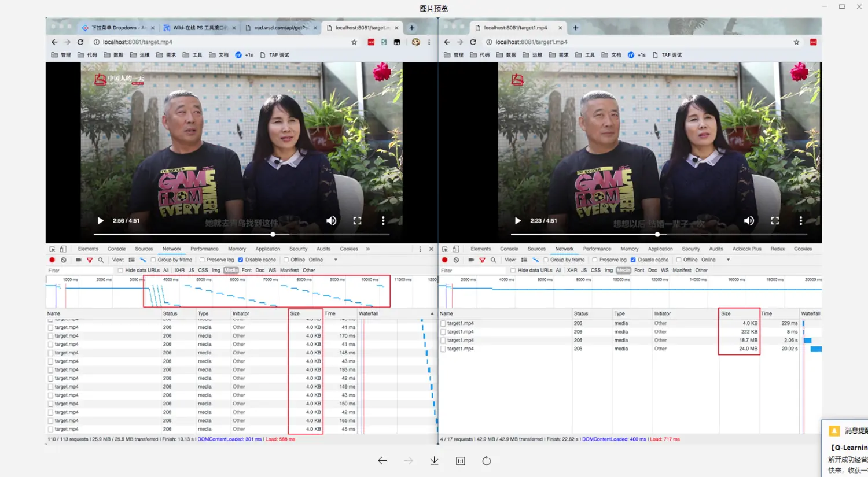Check Group by frame in left DevTools
Image resolution: width=868 pixels, height=477 pixels.
pyautogui.click(x=153, y=260)
